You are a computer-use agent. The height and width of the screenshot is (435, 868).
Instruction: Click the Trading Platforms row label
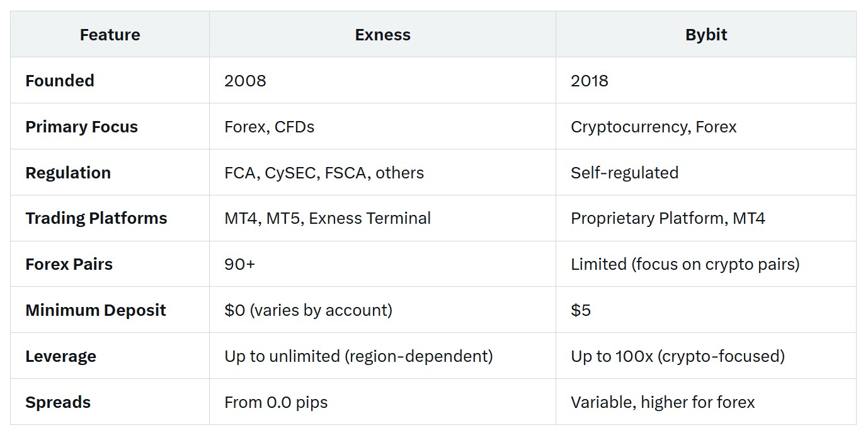click(x=96, y=218)
